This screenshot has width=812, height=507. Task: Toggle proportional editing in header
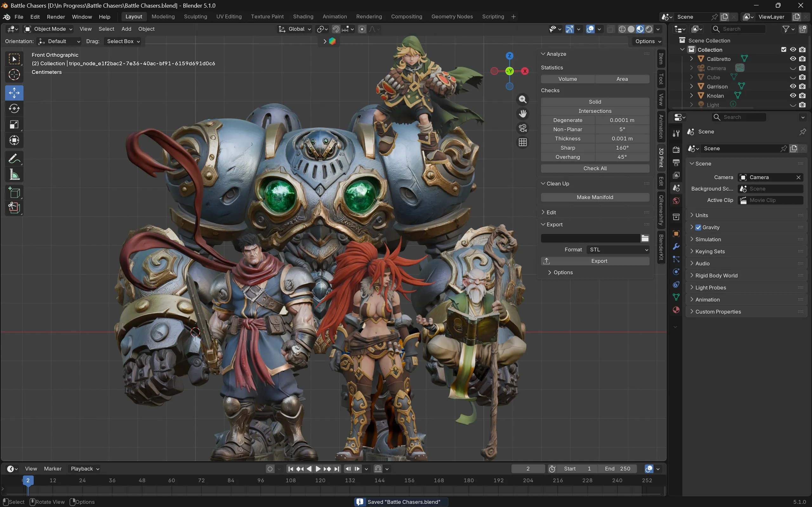(362, 29)
